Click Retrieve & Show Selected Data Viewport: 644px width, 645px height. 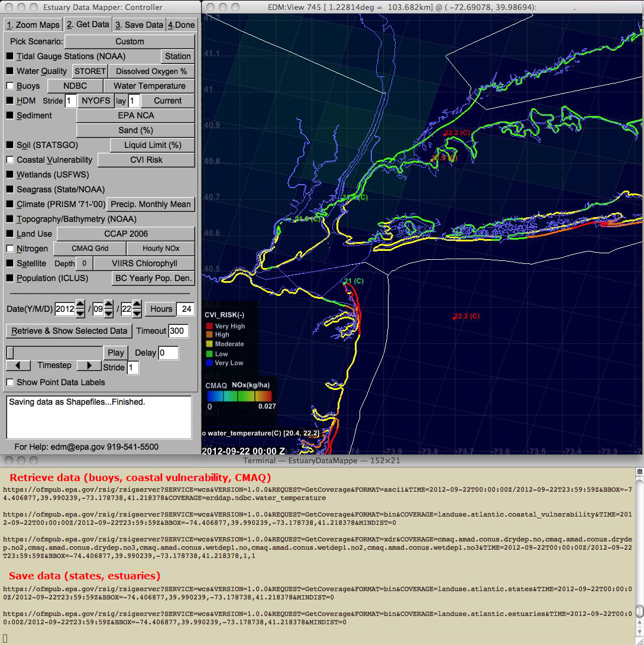(69, 331)
